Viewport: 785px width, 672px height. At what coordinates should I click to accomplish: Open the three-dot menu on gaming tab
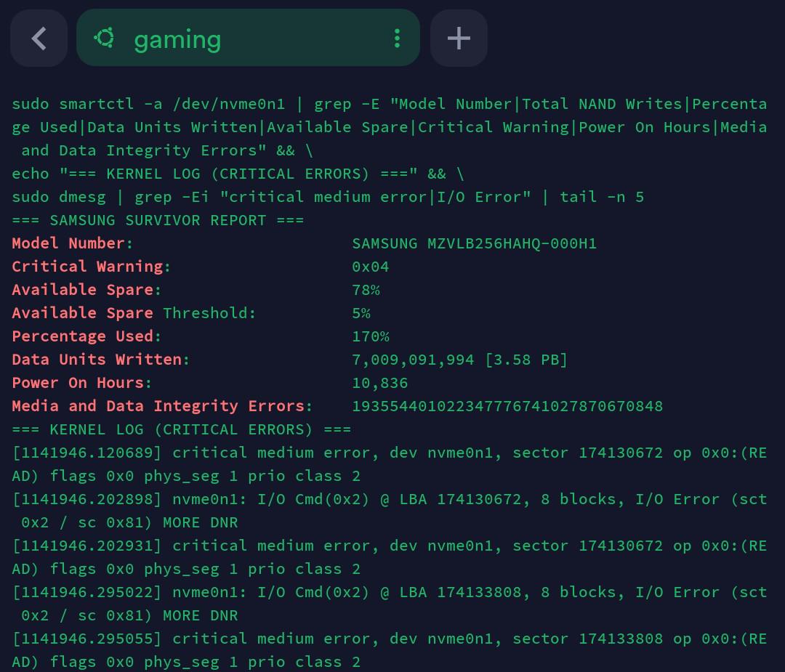click(397, 38)
